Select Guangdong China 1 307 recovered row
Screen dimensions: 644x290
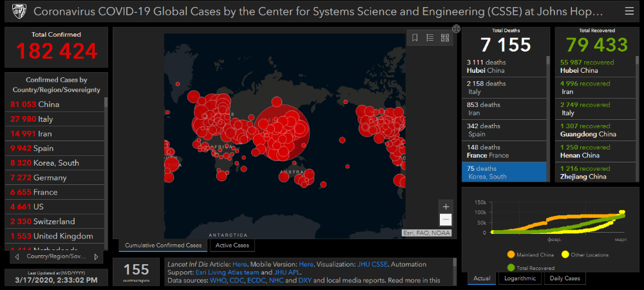click(x=596, y=130)
